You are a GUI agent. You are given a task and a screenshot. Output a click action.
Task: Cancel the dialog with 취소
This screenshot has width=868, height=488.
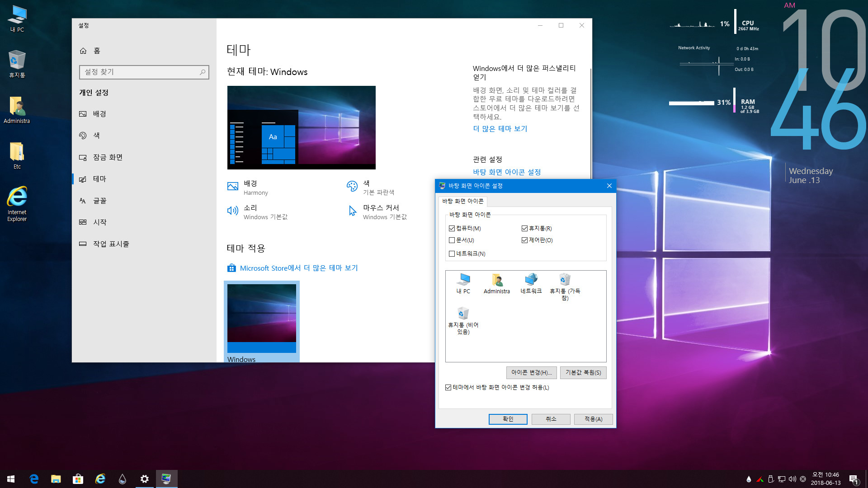551,419
